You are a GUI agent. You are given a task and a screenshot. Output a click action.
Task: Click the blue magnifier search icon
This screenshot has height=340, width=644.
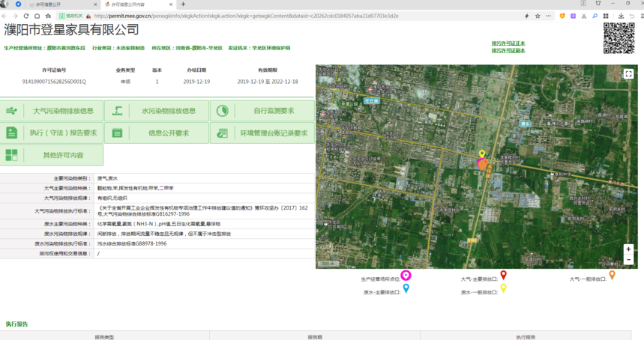tap(595, 16)
